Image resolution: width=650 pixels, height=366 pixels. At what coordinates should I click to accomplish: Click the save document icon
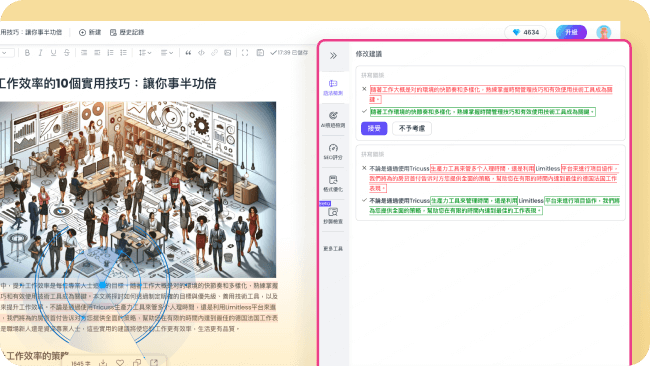(x=260, y=53)
